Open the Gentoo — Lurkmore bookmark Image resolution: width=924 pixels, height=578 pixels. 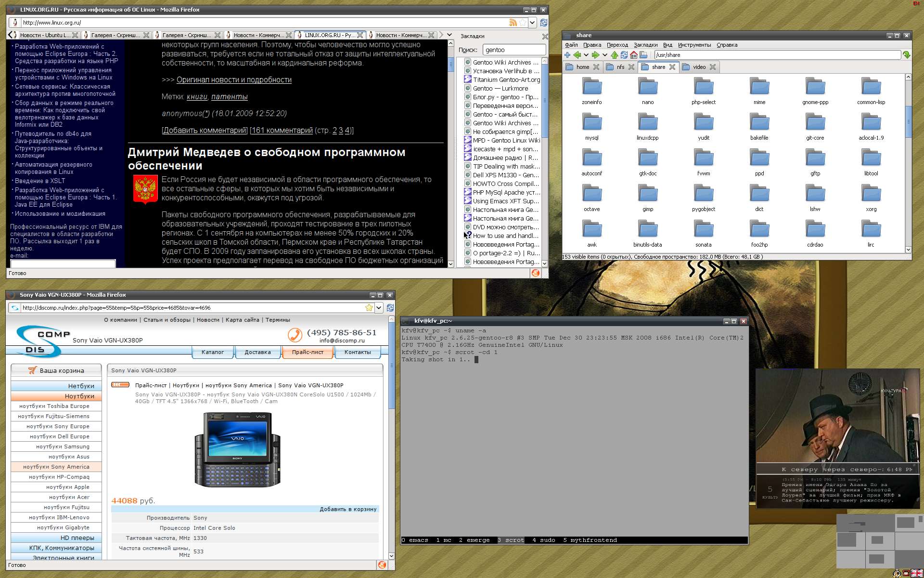tap(500, 89)
